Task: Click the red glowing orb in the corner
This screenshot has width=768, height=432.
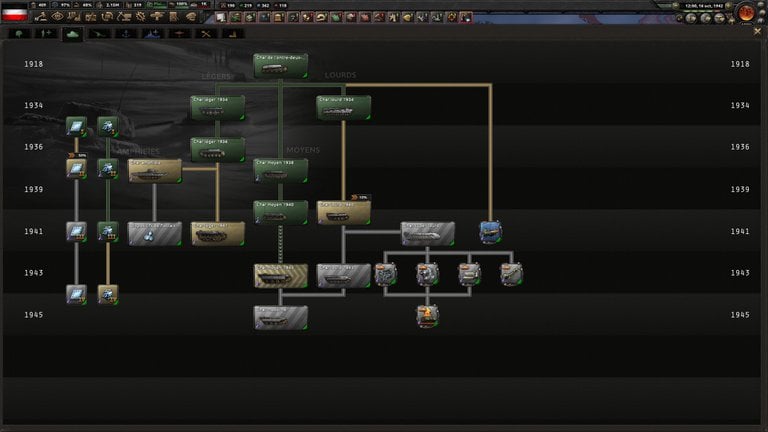Action: (746, 13)
